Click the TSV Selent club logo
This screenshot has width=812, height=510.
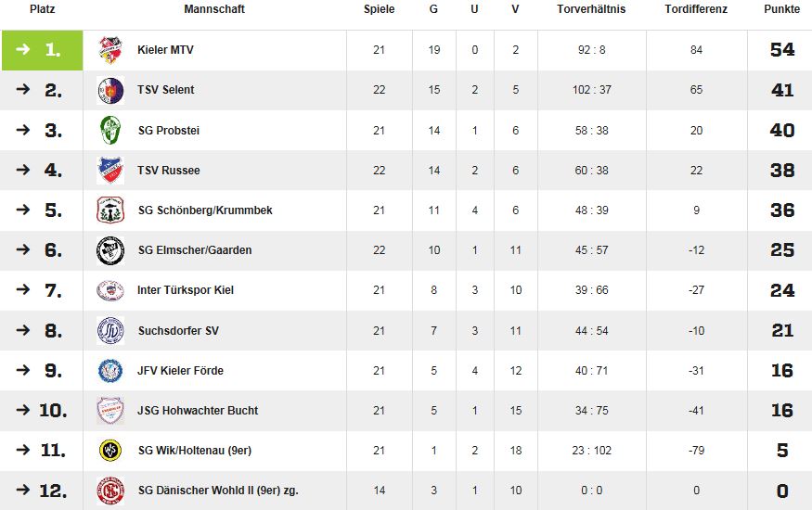tap(110, 90)
